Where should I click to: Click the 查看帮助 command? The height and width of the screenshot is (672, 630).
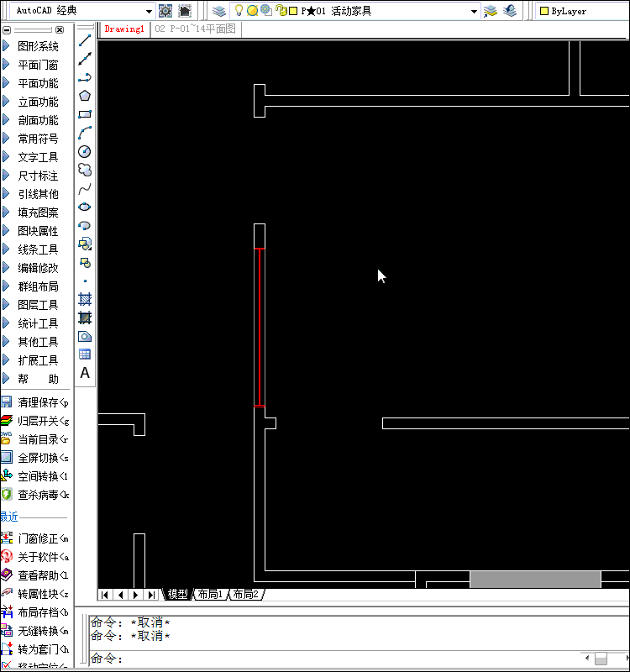[34, 575]
